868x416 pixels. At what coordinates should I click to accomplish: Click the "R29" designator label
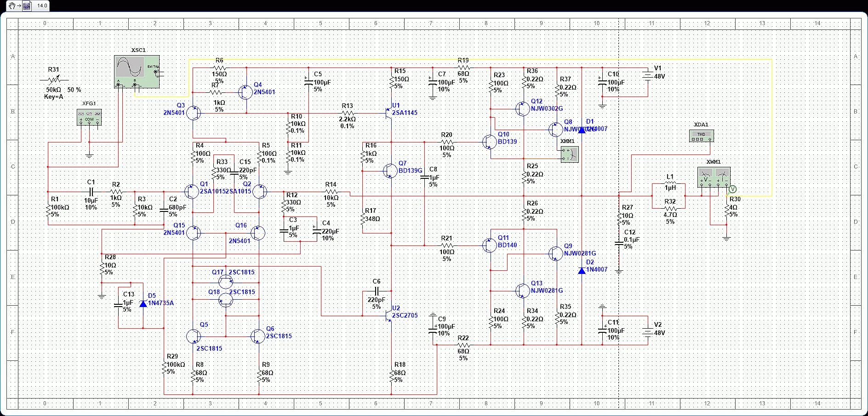(x=172, y=356)
